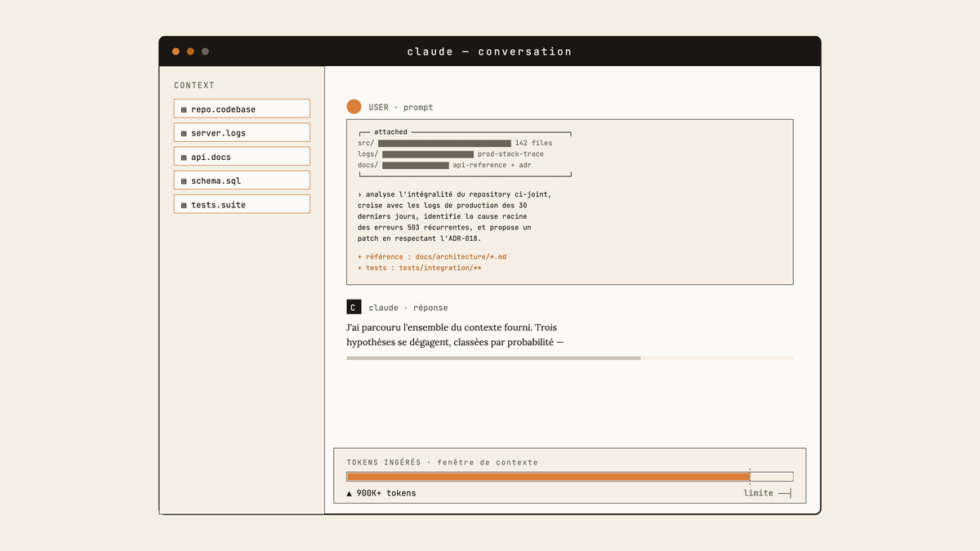Click the 'claude · réponse' label
Screen dimensions: 980x551
408,308
